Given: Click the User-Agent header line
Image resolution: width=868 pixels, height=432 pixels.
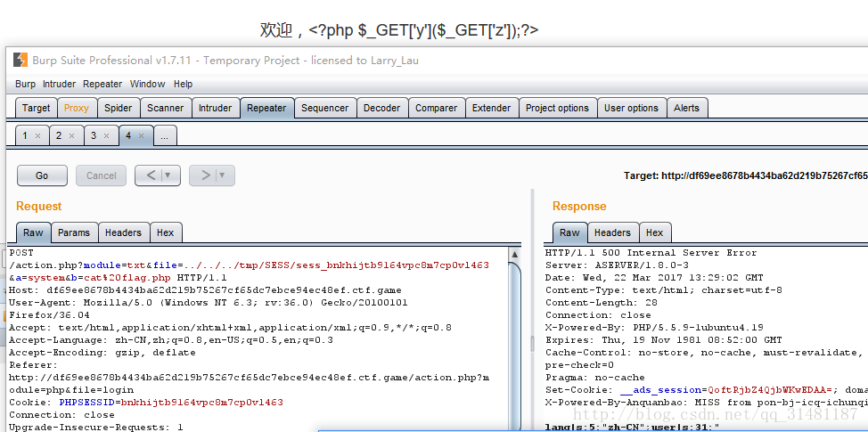Looking at the screenshot, I should (209, 309).
